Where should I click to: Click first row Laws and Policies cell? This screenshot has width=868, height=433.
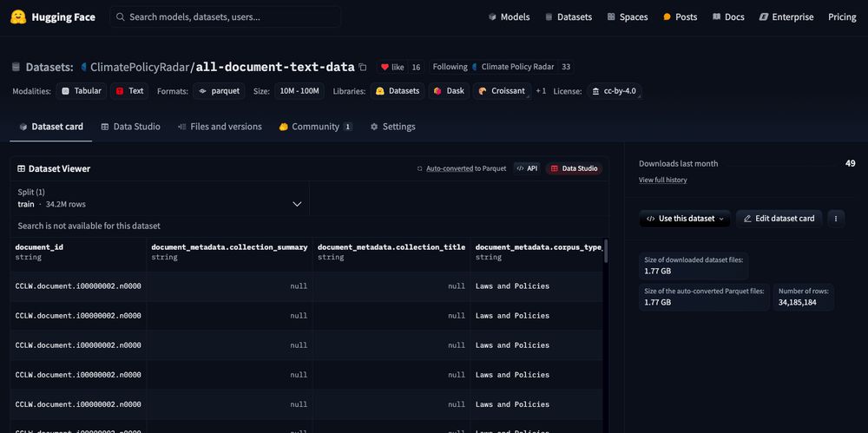pyautogui.click(x=537, y=286)
